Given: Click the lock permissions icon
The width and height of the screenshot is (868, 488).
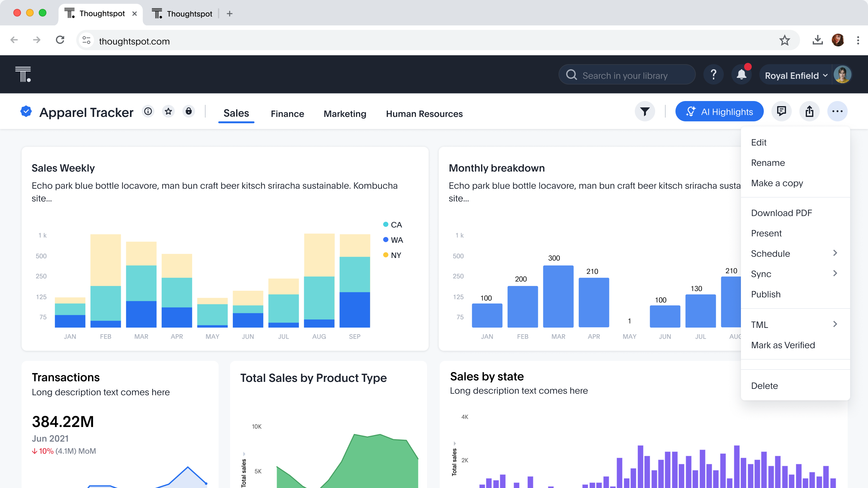Looking at the screenshot, I should (x=189, y=111).
